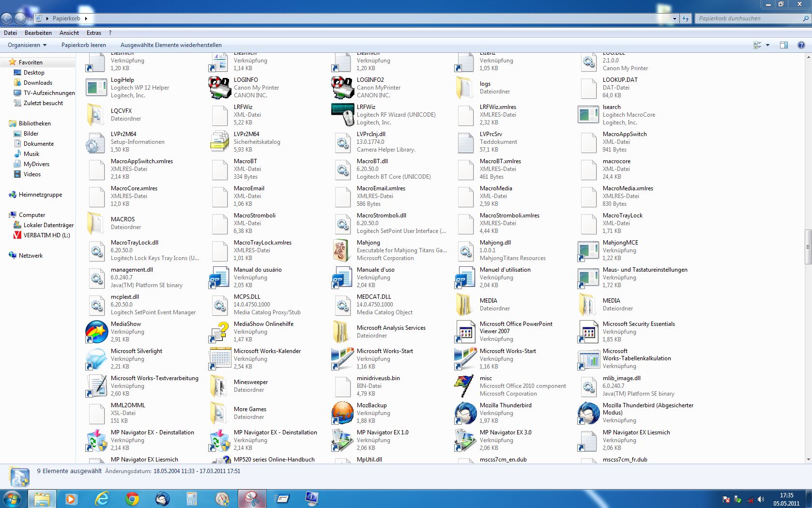Click the scrollbar up arrow
The width and height of the screenshot is (812, 508).
(808, 57)
